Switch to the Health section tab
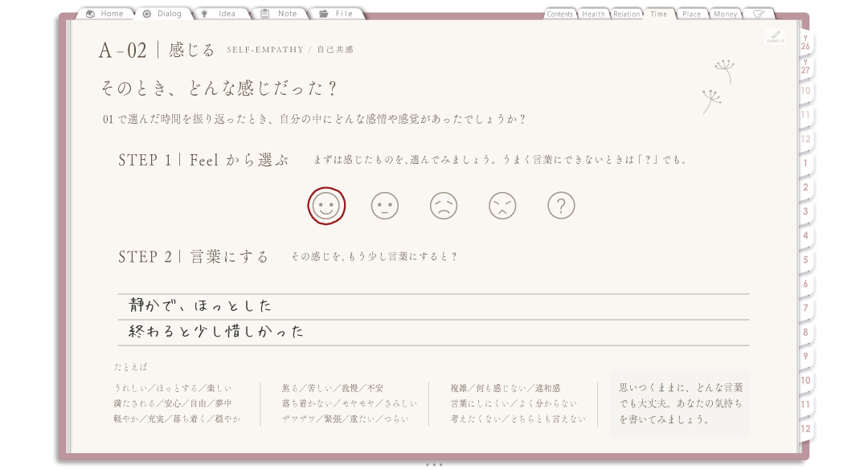Image resolution: width=868 pixels, height=470 pixels. click(x=593, y=14)
